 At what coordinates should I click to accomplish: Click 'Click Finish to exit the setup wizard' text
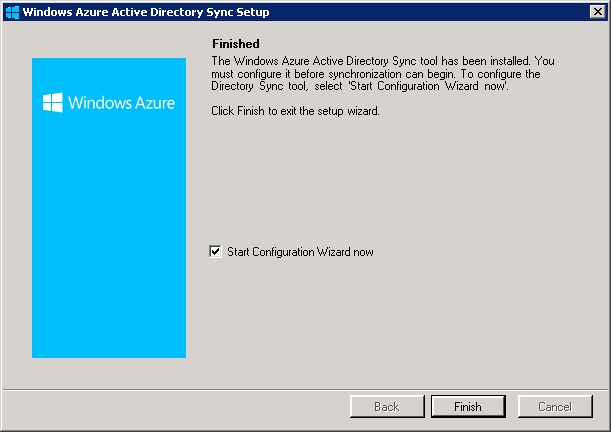[x=295, y=111]
